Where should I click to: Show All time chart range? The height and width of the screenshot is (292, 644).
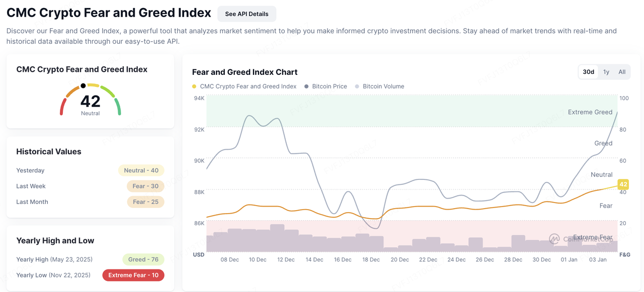[x=622, y=72]
